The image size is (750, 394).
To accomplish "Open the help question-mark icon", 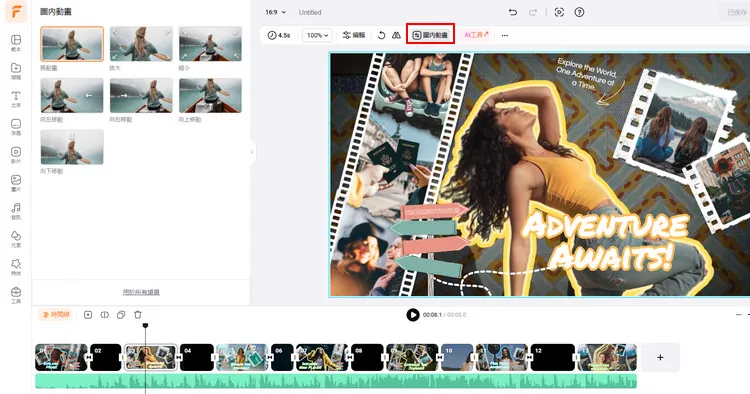I will pos(579,12).
